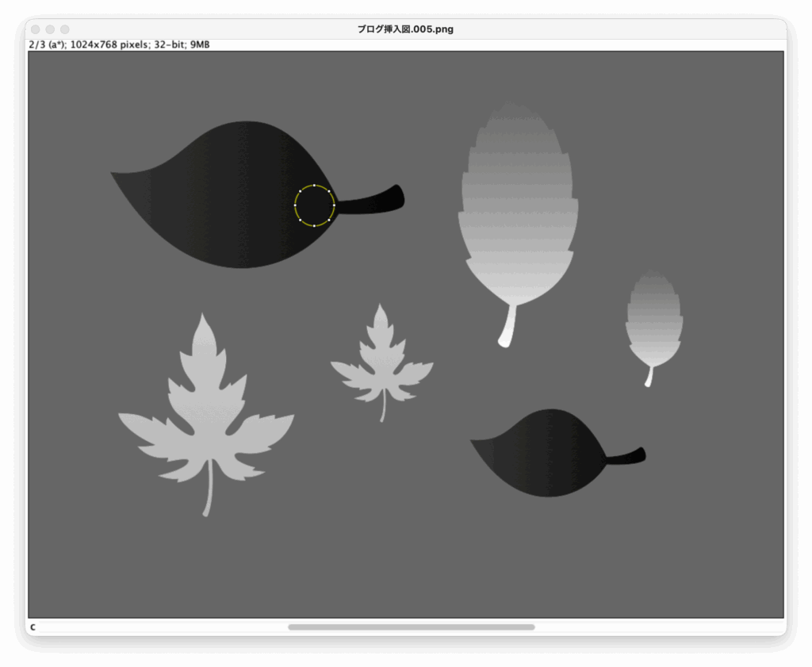Click the left handle of the oval selection

295,205
